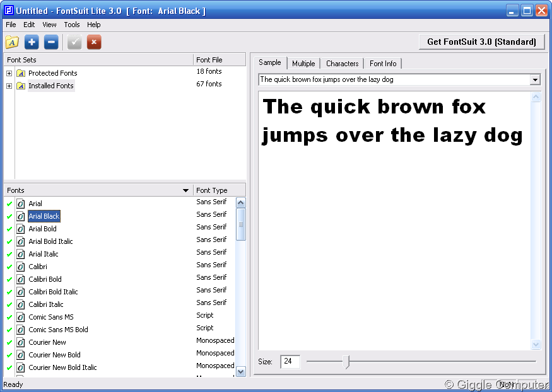Screen dimensions: 552x392
Task: Open the Help menu
Action: 94,25
